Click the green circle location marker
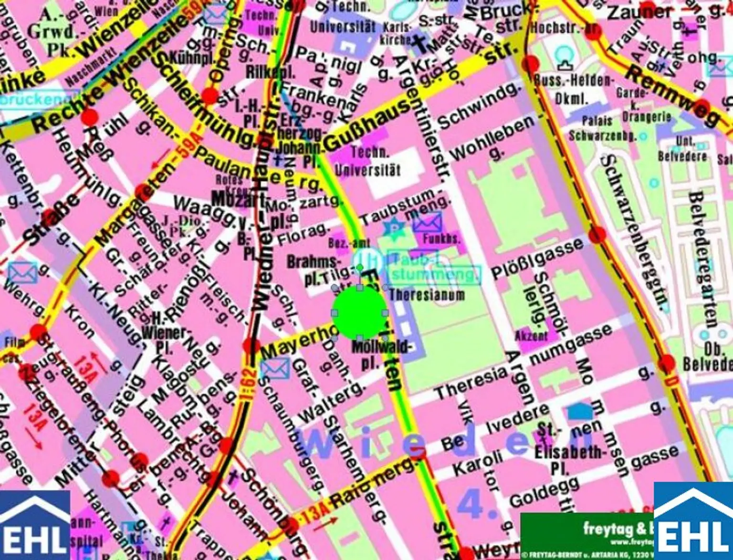The height and width of the screenshot is (560, 733). (x=360, y=312)
